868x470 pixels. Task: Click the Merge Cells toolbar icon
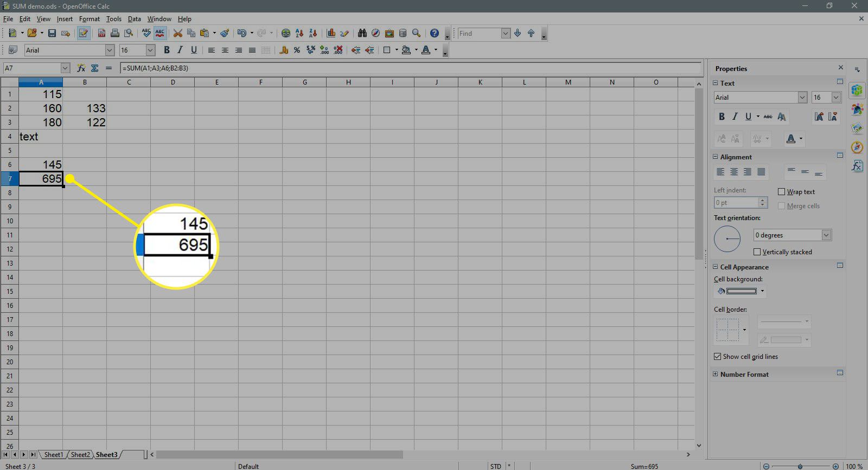(265, 50)
